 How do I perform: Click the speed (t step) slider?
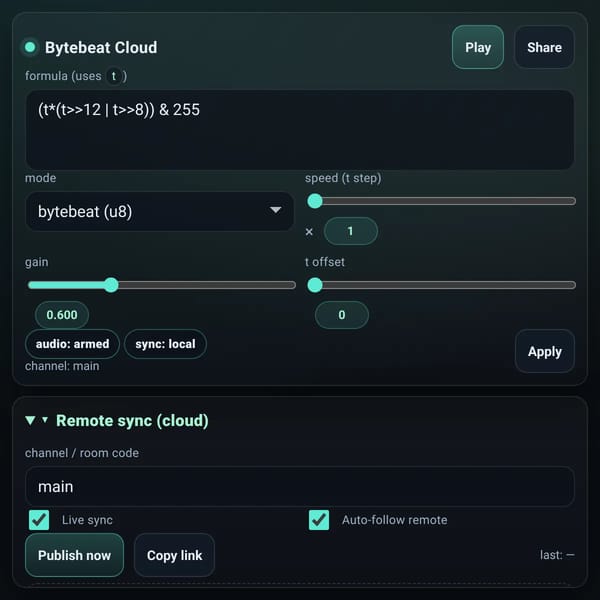(x=442, y=201)
